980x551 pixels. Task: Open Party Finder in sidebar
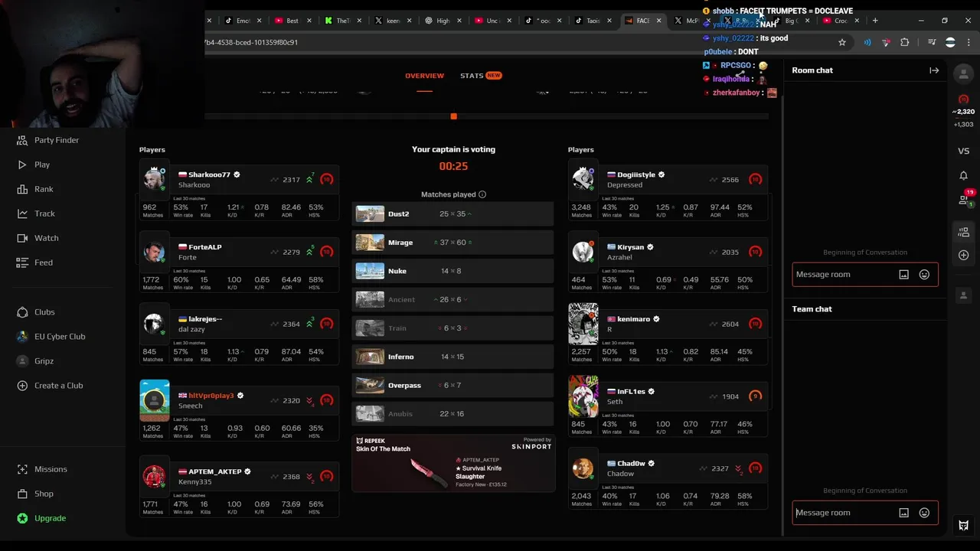coord(57,140)
